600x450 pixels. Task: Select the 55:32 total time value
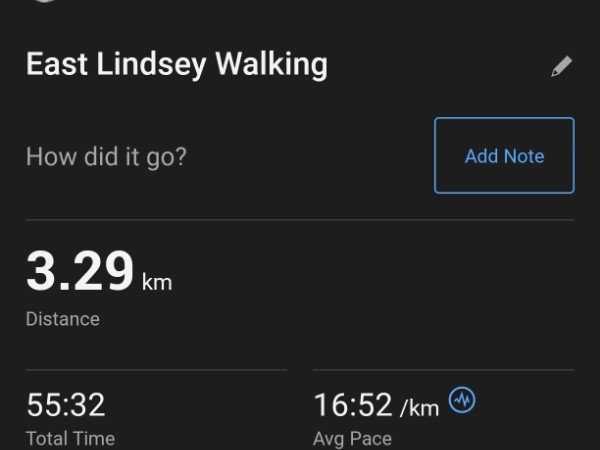(x=65, y=404)
